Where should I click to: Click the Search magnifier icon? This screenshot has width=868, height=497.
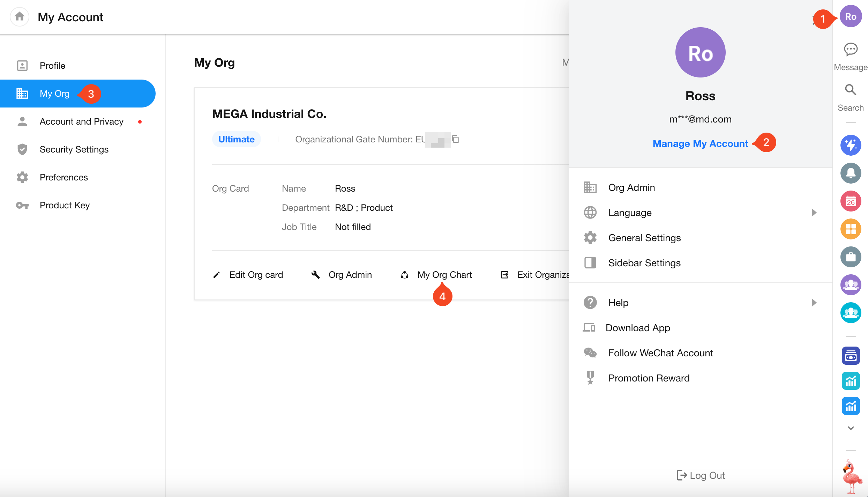(x=851, y=90)
